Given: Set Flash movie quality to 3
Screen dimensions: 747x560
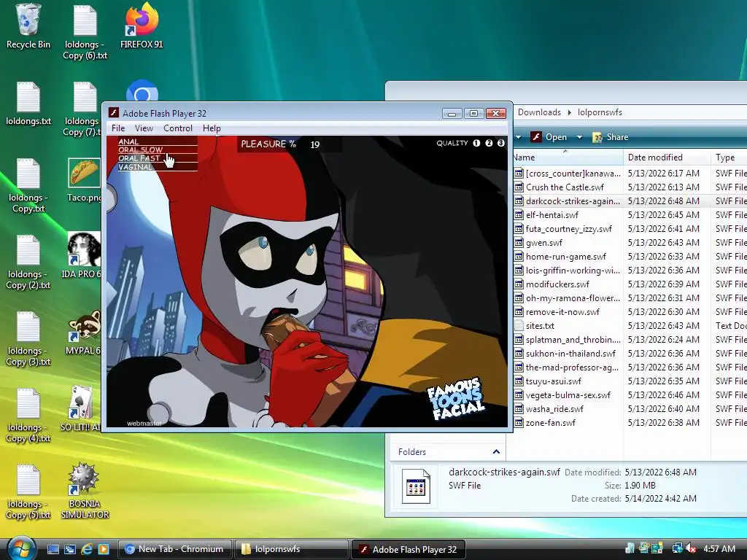Looking at the screenshot, I should click(500, 143).
